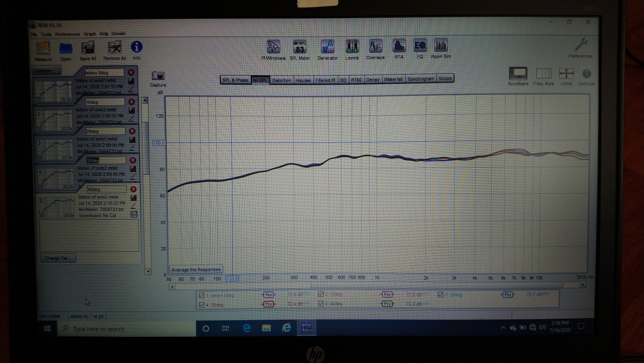This screenshot has width=644, height=363.
Task: Uncheck trace 3: 20deg
Action: coord(440,295)
